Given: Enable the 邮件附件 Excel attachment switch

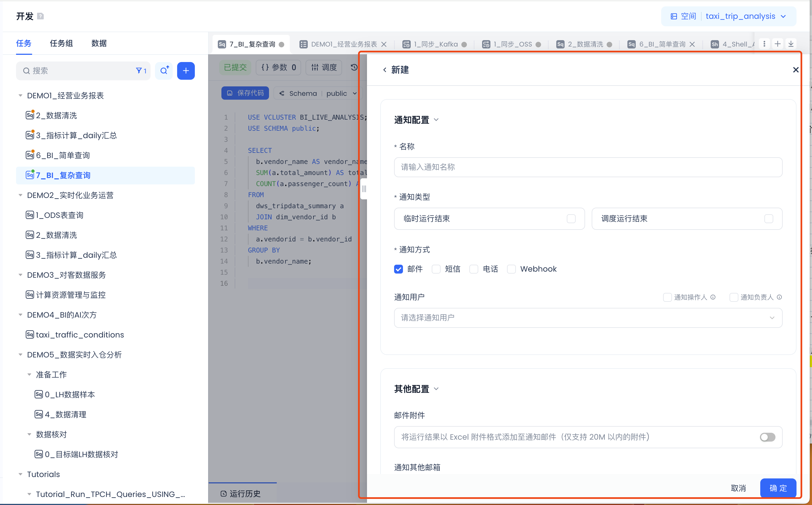Looking at the screenshot, I should click(767, 437).
